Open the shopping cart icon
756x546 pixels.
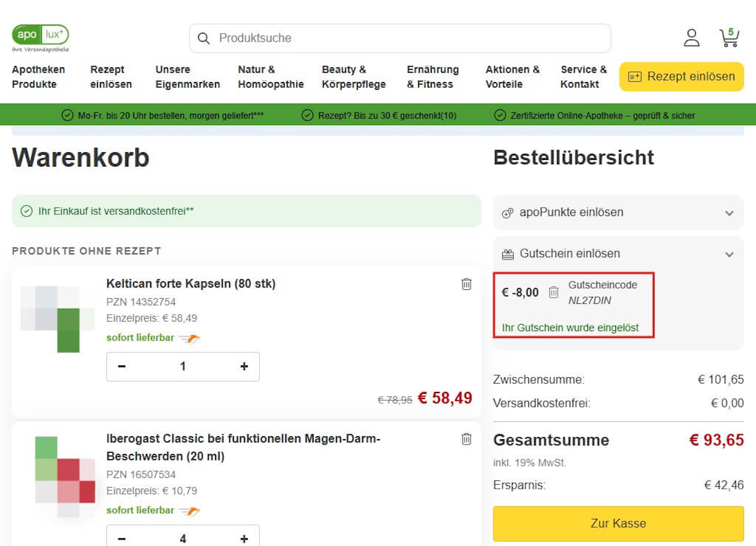(x=729, y=38)
